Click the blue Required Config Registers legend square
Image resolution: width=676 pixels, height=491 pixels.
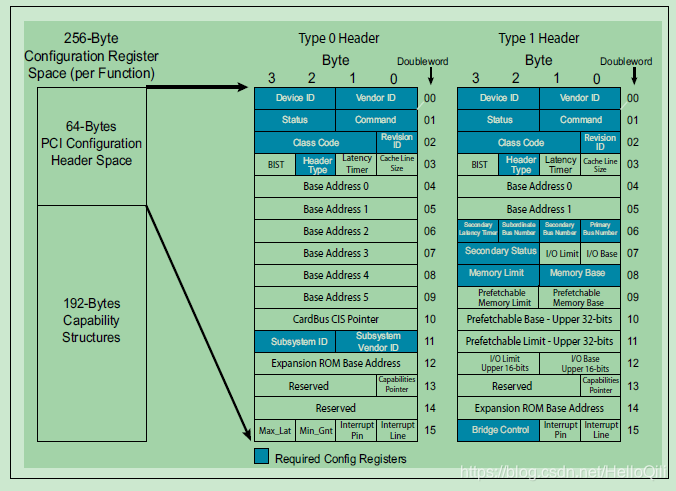261,456
